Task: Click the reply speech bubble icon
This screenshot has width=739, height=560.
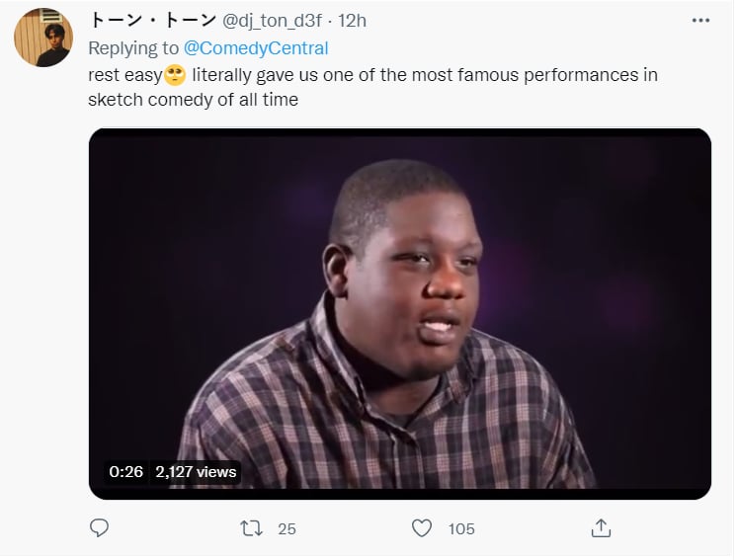Action: [99, 528]
